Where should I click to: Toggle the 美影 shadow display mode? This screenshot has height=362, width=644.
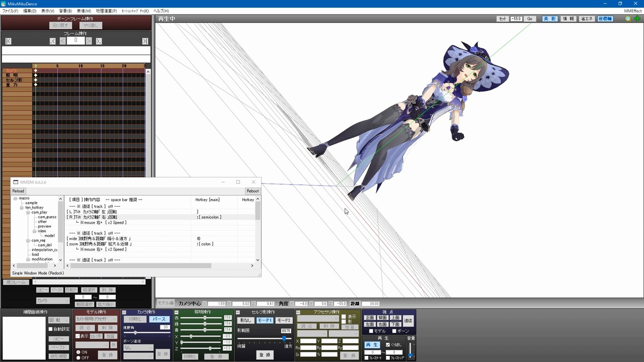(549, 18)
